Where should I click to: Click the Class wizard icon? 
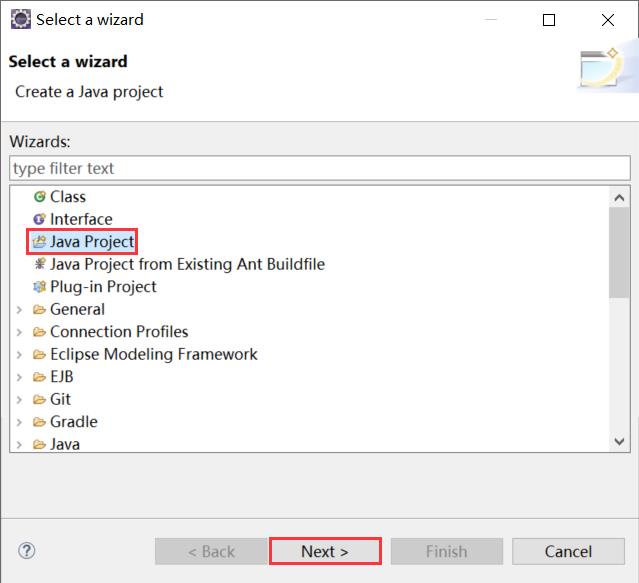tap(40, 197)
